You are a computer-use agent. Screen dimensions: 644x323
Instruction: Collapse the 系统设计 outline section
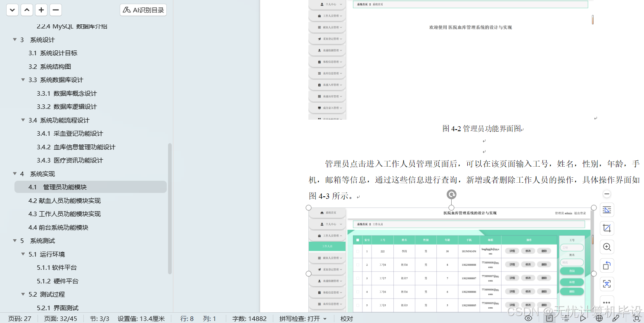[14, 40]
